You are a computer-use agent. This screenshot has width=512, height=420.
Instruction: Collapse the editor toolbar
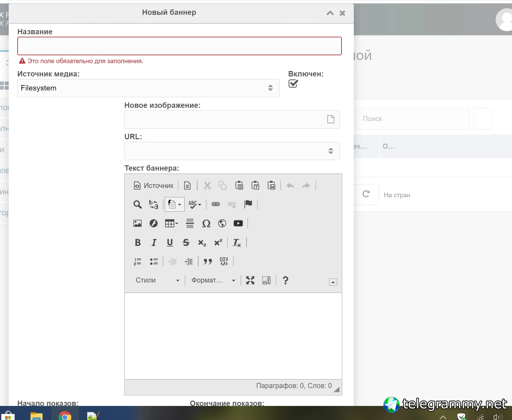tap(333, 282)
